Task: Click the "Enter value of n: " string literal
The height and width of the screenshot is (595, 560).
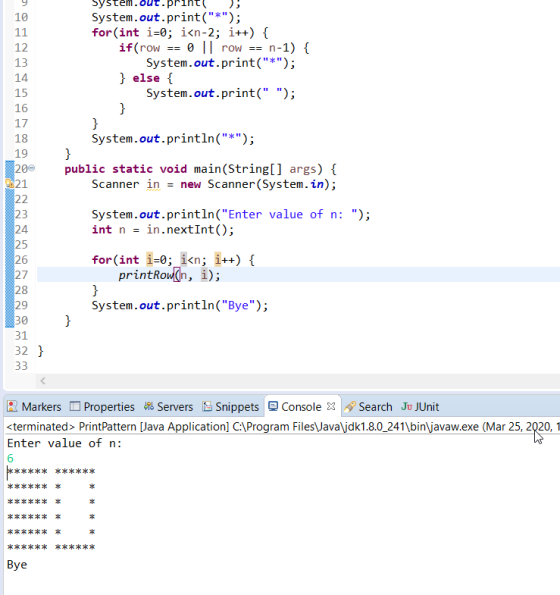Action: (289, 214)
